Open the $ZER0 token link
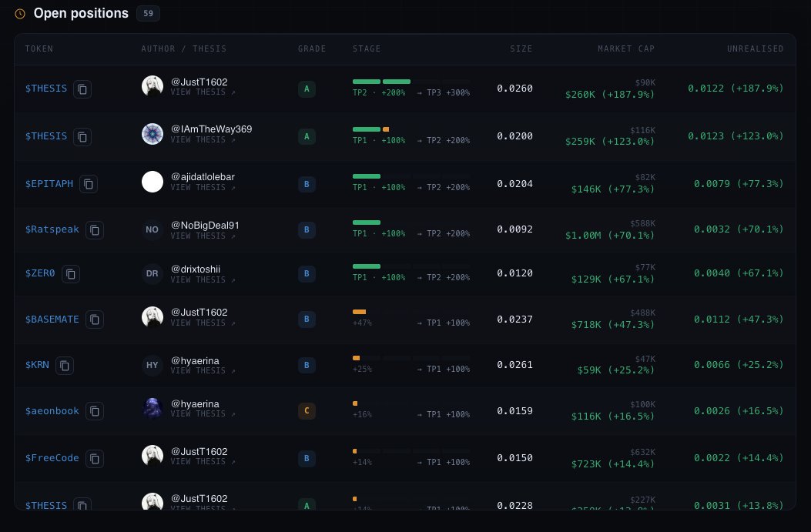Screen dimensions: 811x532 click(40, 273)
